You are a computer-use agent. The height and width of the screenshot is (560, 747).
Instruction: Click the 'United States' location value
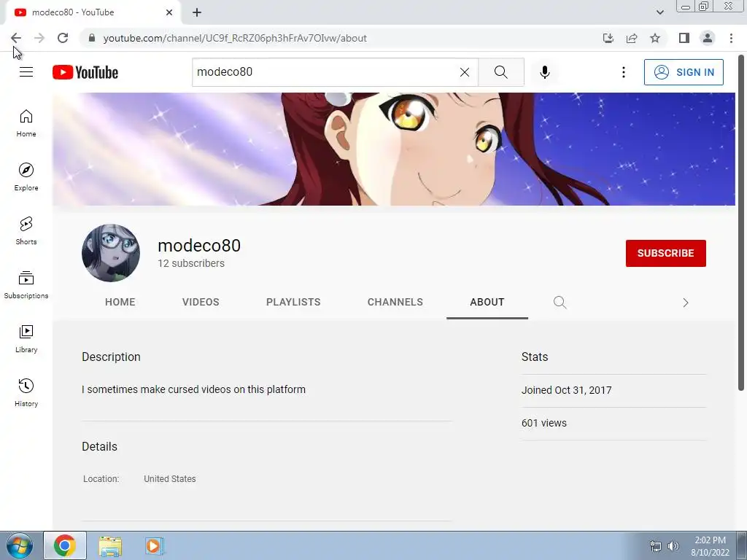tap(169, 479)
